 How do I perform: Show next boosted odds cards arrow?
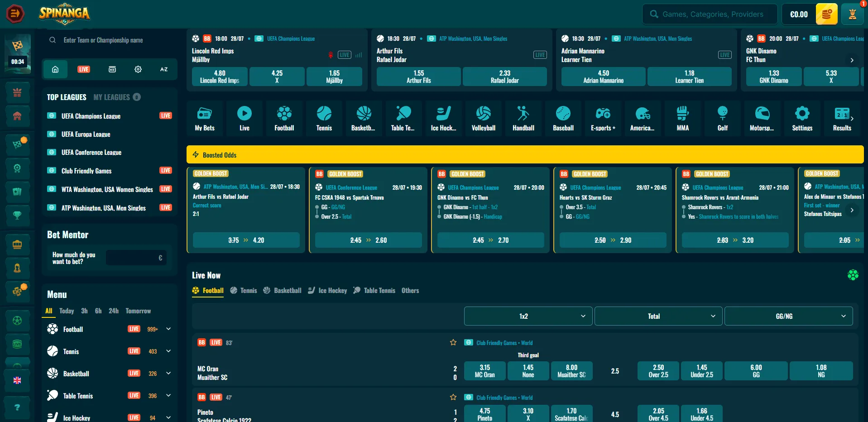tap(852, 210)
